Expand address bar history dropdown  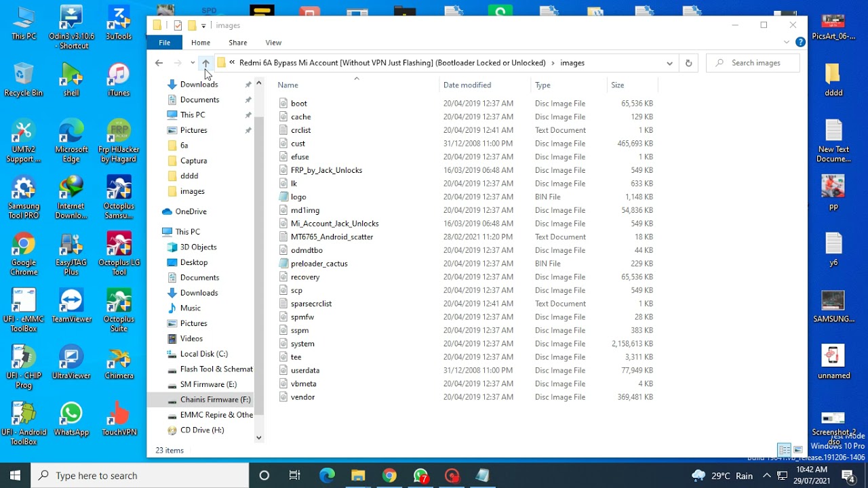tap(669, 63)
